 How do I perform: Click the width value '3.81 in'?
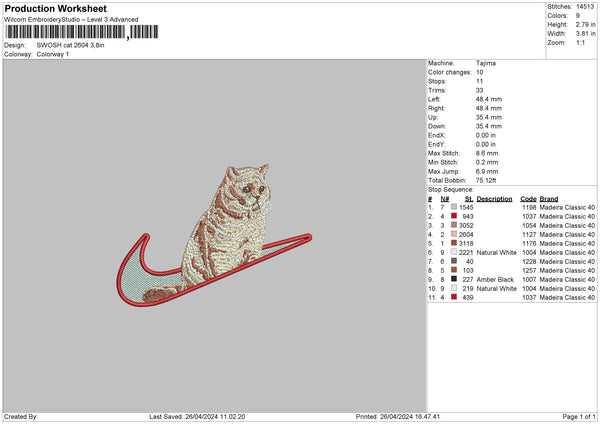(585, 34)
